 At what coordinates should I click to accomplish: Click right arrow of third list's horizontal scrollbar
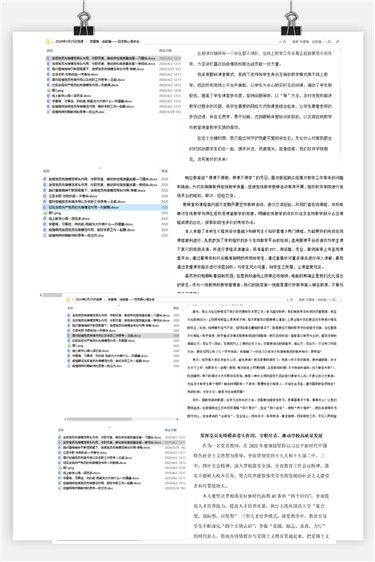[177, 419]
